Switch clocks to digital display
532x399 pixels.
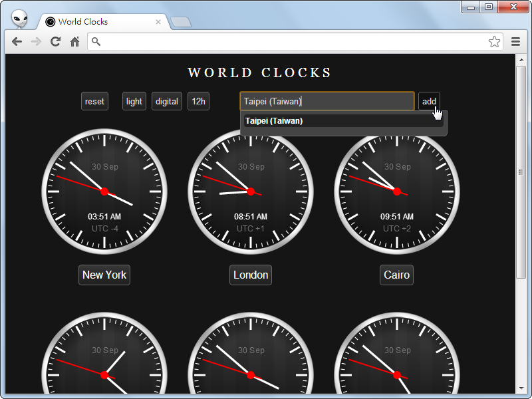[167, 101]
